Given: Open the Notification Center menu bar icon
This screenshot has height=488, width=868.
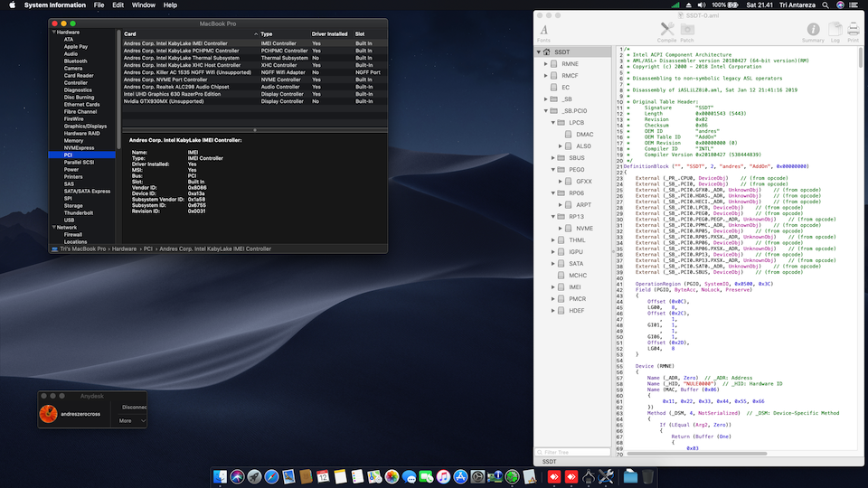Looking at the screenshot, I should click(x=853, y=5).
